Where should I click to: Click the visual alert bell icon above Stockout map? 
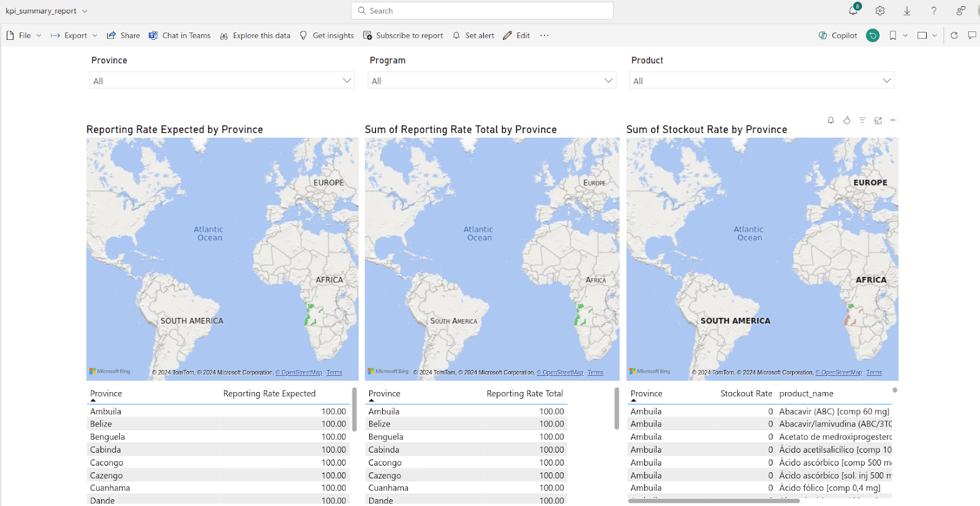(x=831, y=120)
